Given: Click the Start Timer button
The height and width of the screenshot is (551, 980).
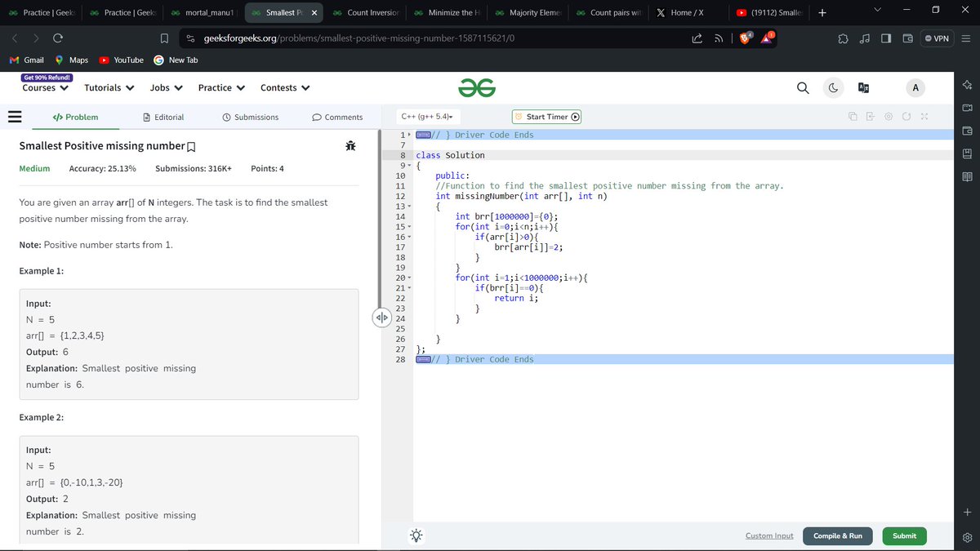Looking at the screenshot, I should pyautogui.click(x=547, y=117).
